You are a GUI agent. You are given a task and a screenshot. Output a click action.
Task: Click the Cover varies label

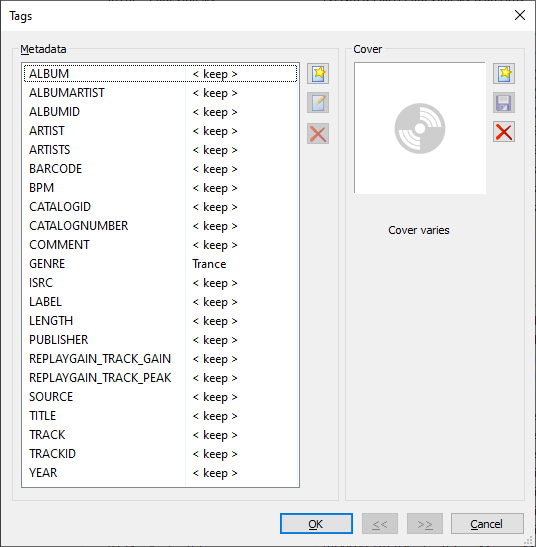[x=419, y=230]
